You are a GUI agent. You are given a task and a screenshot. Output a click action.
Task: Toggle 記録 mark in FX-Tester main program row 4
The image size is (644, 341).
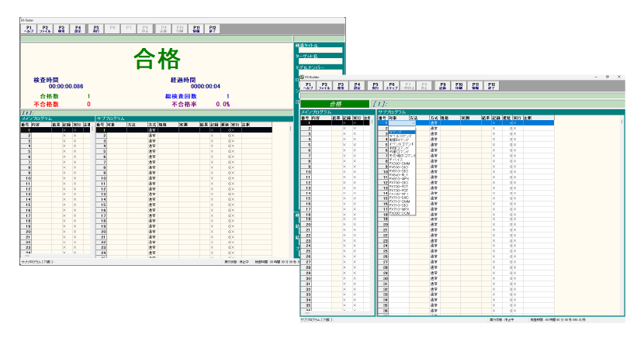64,146
